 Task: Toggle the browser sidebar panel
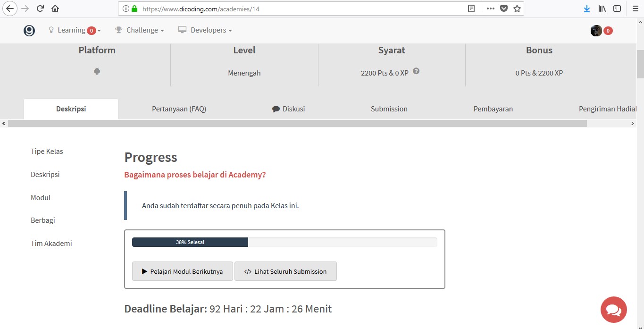tap(617, 8)
